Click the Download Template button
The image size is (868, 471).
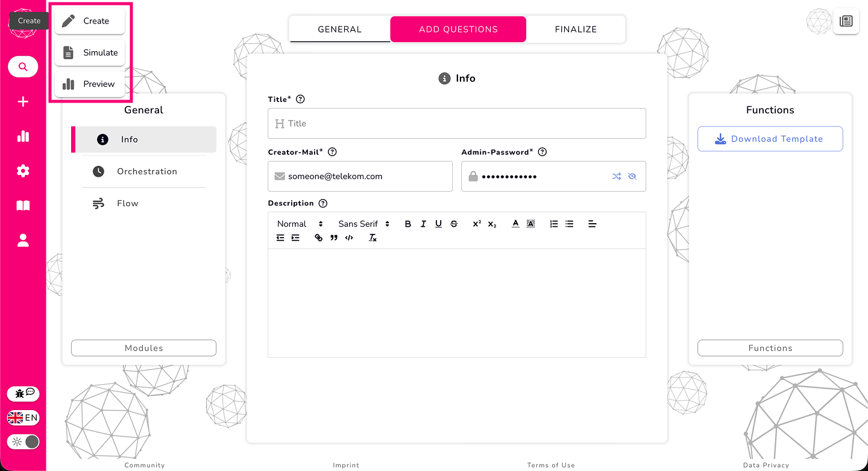click(x=770, y=139)
